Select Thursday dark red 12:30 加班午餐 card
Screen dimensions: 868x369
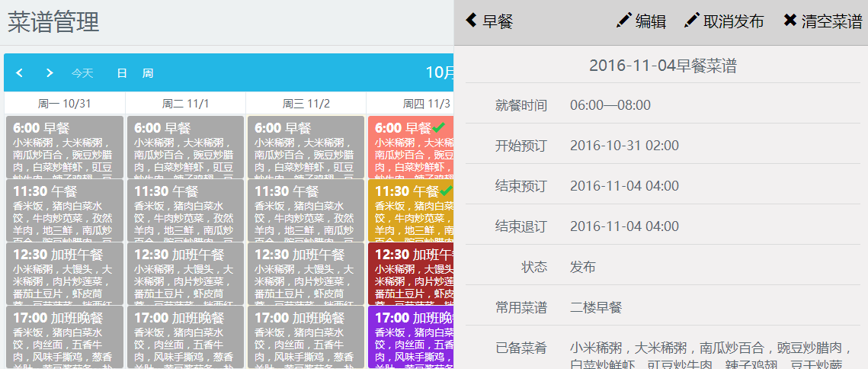click(x=411, y=273)
